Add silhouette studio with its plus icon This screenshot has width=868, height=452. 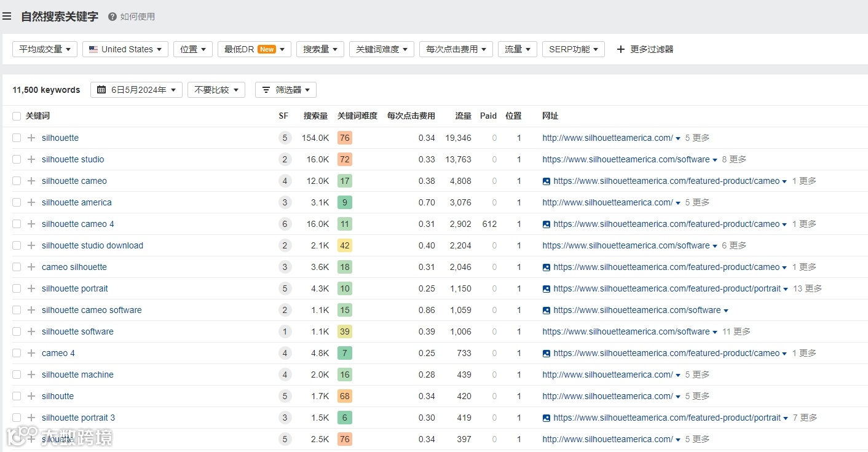pos(31,159)
